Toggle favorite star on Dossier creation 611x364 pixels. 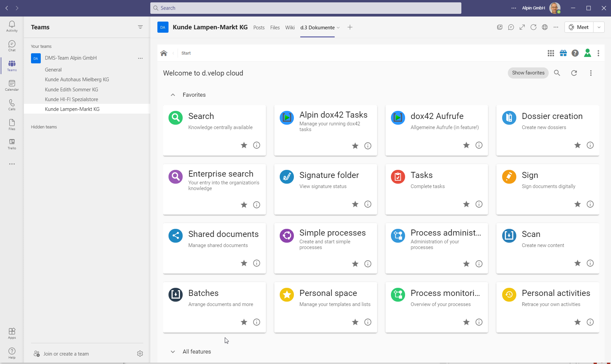[x=578, y=145]
